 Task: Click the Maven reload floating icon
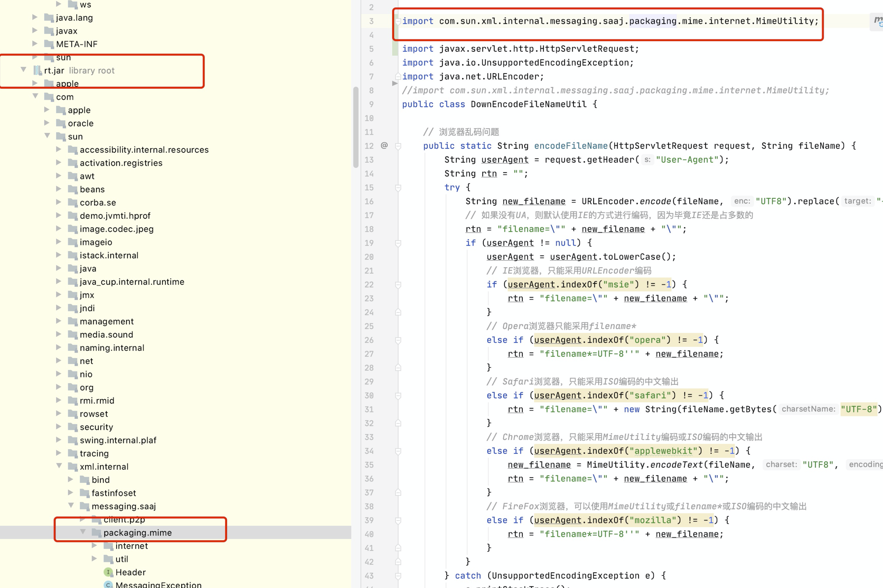(x=878, y=21)
